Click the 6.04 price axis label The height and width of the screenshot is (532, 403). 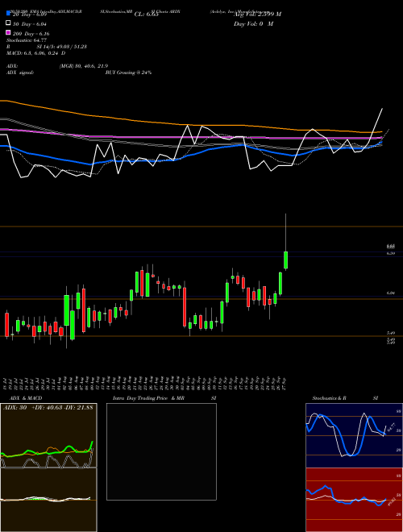click(x=390, y=293)
